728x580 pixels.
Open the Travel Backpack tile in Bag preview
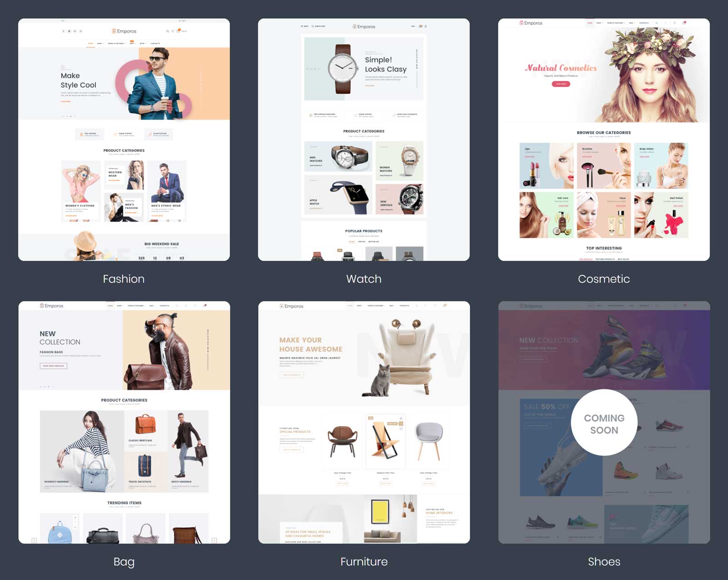146,472
